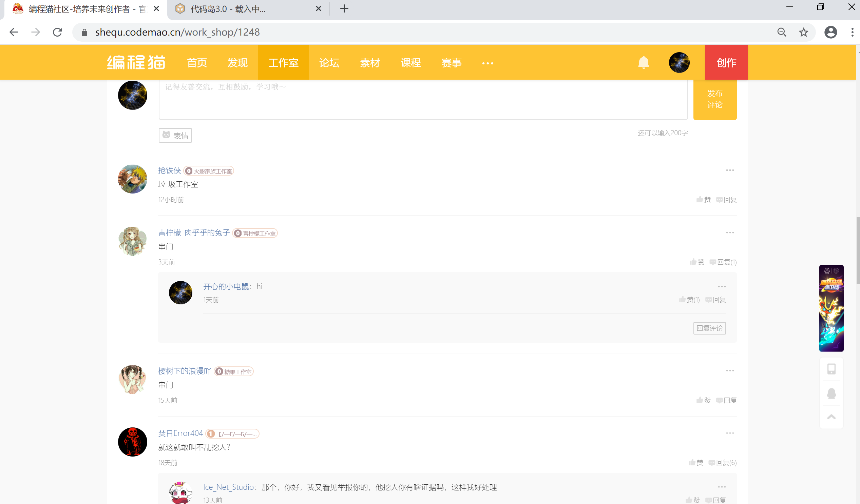Reply to 开心的小电鼠's hi reply

click(x=715, y=299)
